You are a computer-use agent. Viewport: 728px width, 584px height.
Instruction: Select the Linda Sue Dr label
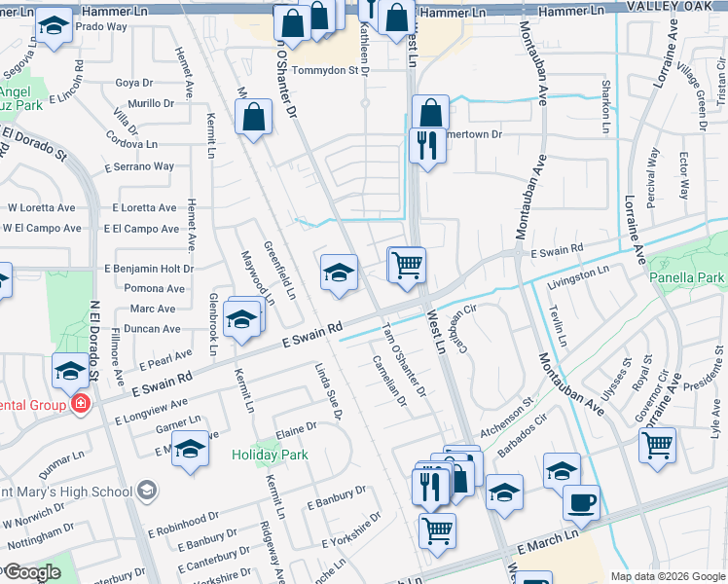[x=329, y=392]
